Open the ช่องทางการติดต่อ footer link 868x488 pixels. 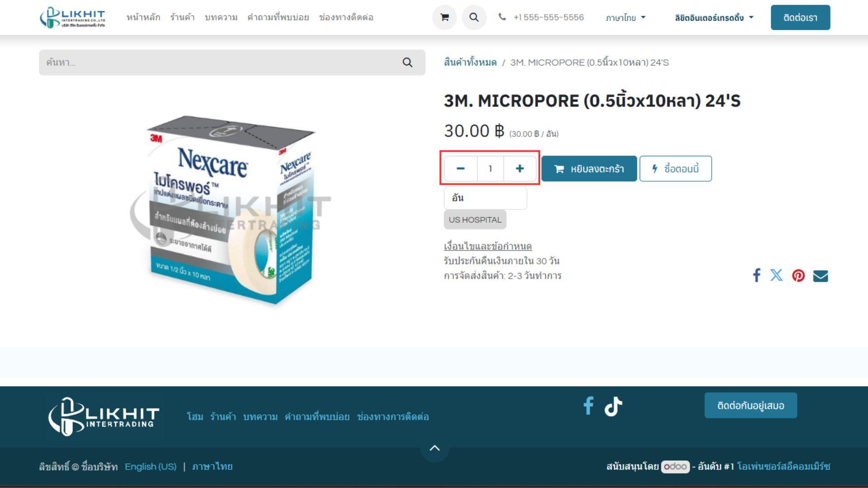(x=393, y=417)
